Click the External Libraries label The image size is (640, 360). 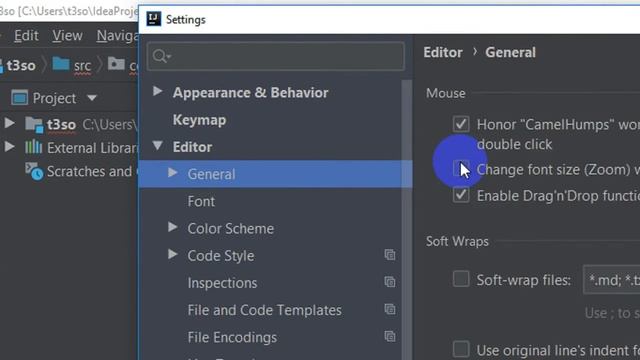click(92, 148)
